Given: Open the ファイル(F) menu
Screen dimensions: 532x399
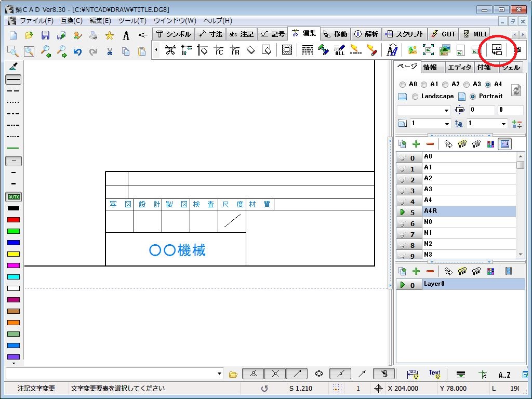Looking at the screenshot, I should point(37,21).
